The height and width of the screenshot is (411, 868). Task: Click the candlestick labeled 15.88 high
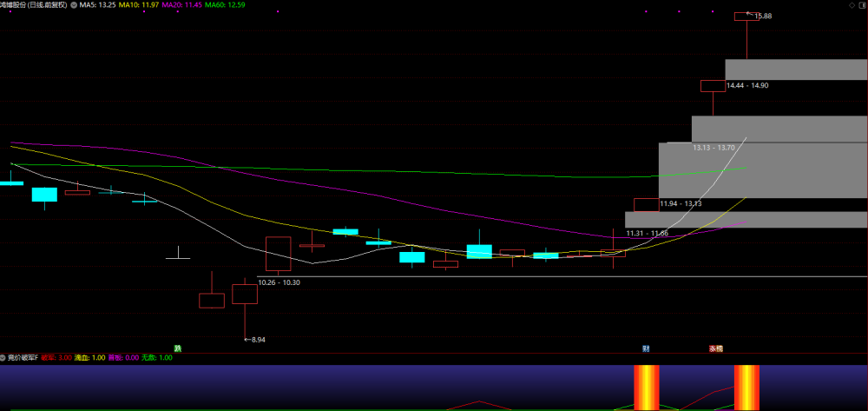(x=746, y=17)
